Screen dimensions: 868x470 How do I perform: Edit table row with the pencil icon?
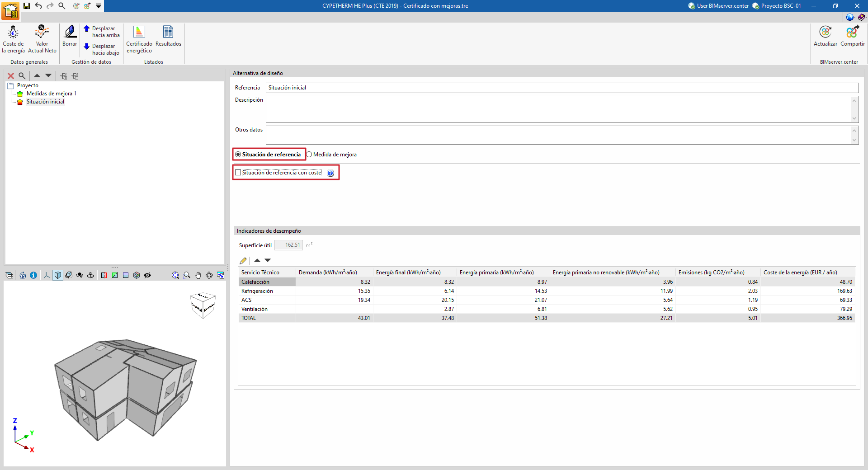(243, 261)
